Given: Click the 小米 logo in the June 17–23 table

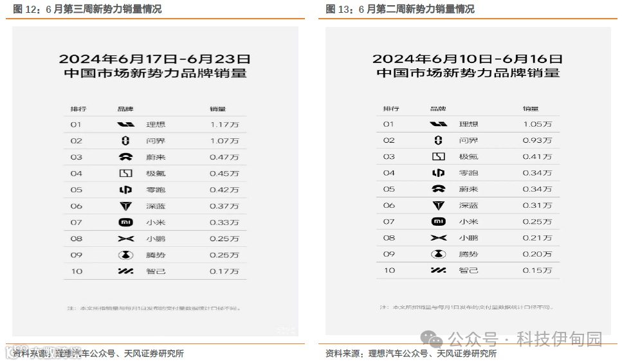Looking at the screenshot, I should tap(125, 223).
